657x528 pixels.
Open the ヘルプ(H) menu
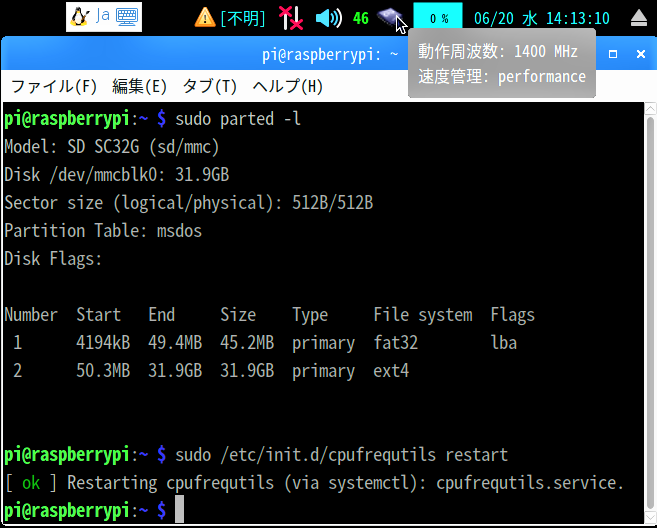[x=288, y=87]
